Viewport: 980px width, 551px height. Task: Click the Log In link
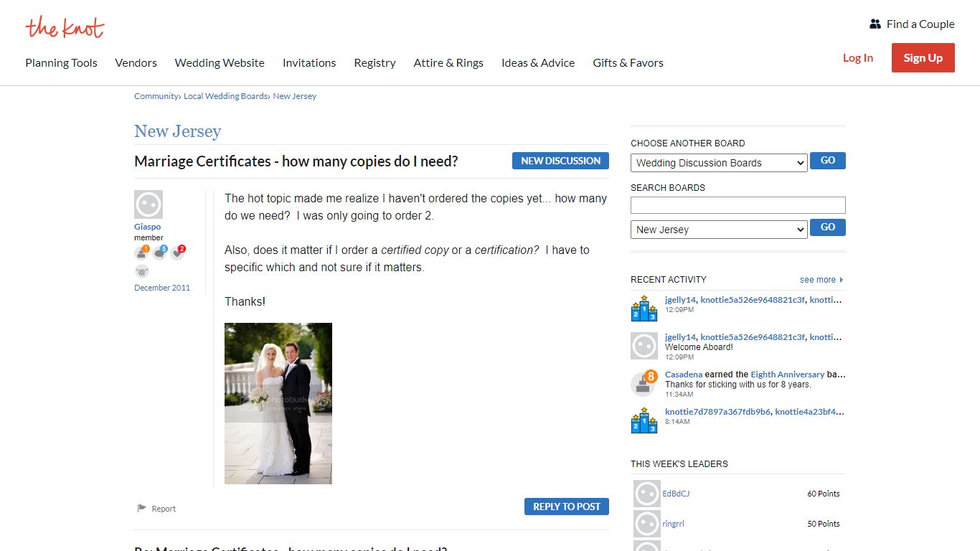858,58
